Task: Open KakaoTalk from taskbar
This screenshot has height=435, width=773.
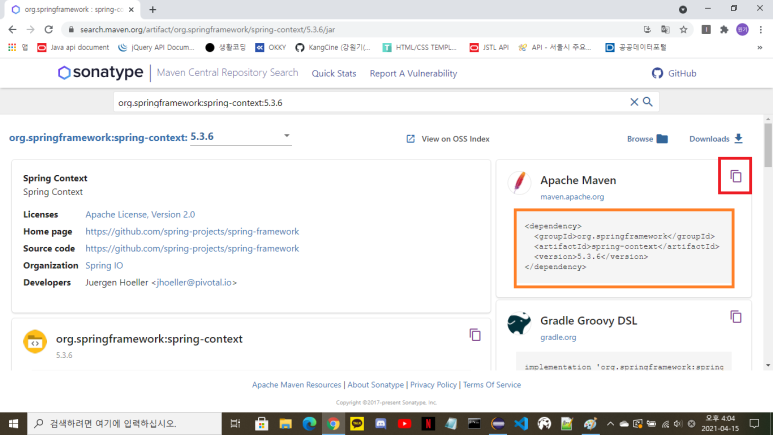Action: [x=357, y=424]
